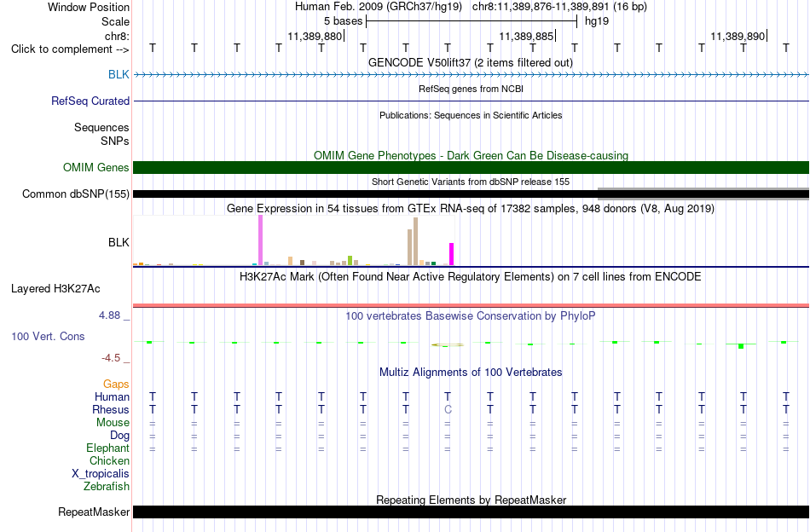The width and height of the screenshot is (810, 532).
Task: Click the 4.88 conservation axis maximum
Action: (x=109, y=315)
